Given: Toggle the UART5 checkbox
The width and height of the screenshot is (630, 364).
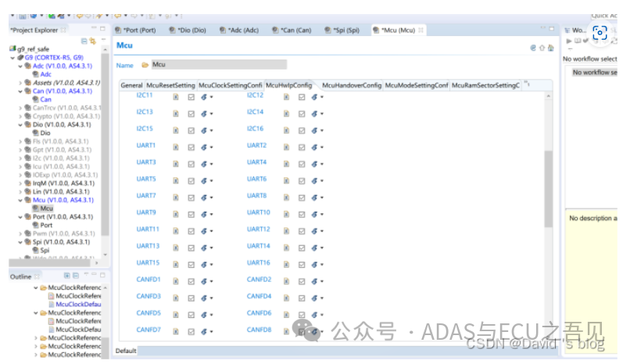Looking at the screenshot, I should (x=192, y=180).
